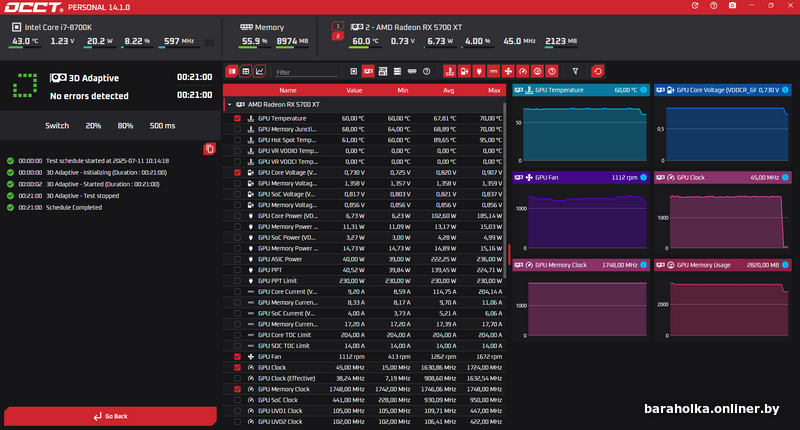Switch to the table-only sensor view

pyautogui.click(x=246, y=71)
